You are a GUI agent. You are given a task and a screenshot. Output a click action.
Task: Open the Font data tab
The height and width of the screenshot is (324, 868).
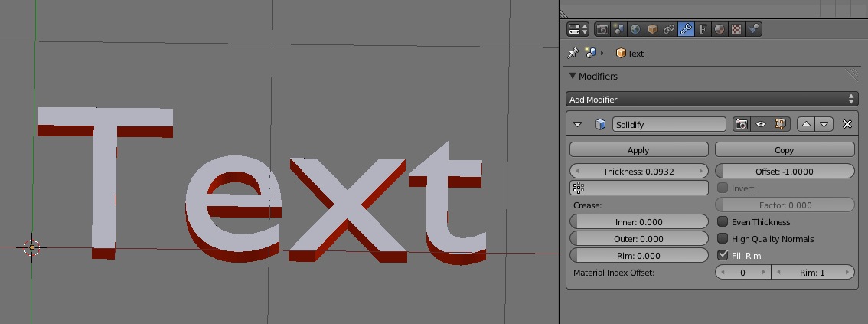(703, 29)
